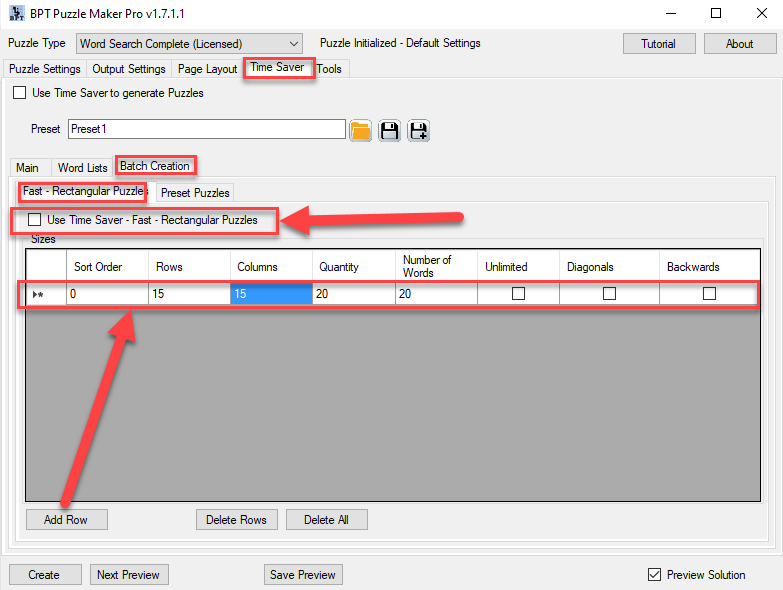Open preset folder icon
Screen dimensions: 783x590
(x=361, y=130)
